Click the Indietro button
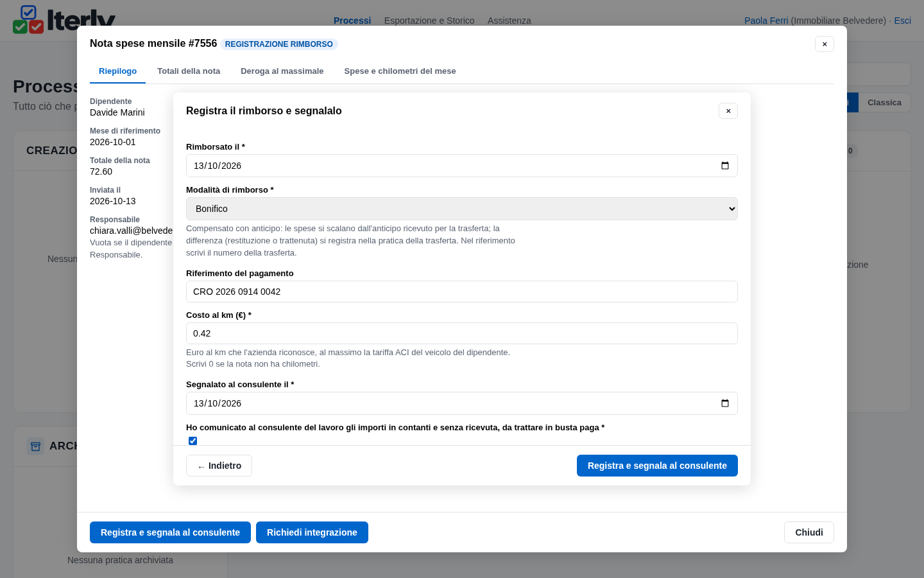The height and width of the screenshot is (578, 924). pos(219,466)
